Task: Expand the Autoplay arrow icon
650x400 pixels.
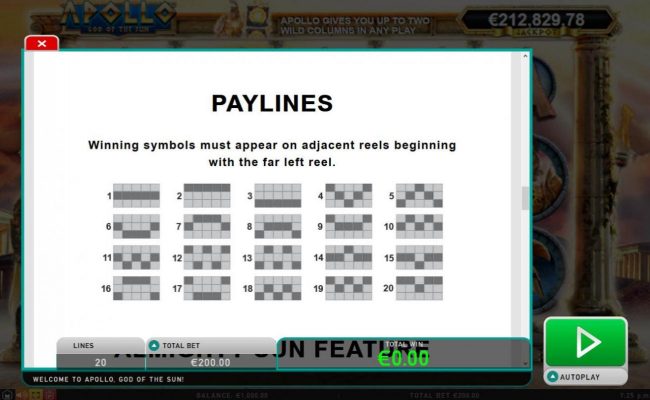Action: pyautogui.click(x=552, y=377)
